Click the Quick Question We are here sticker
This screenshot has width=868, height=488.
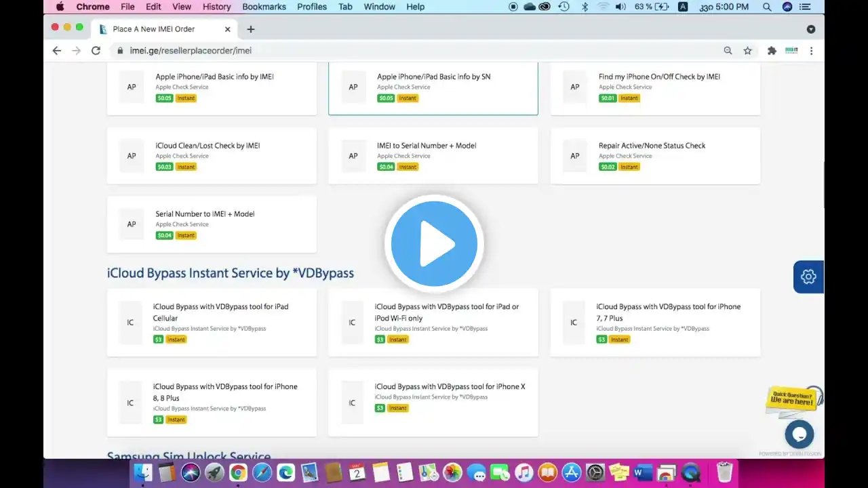point(792,399)
